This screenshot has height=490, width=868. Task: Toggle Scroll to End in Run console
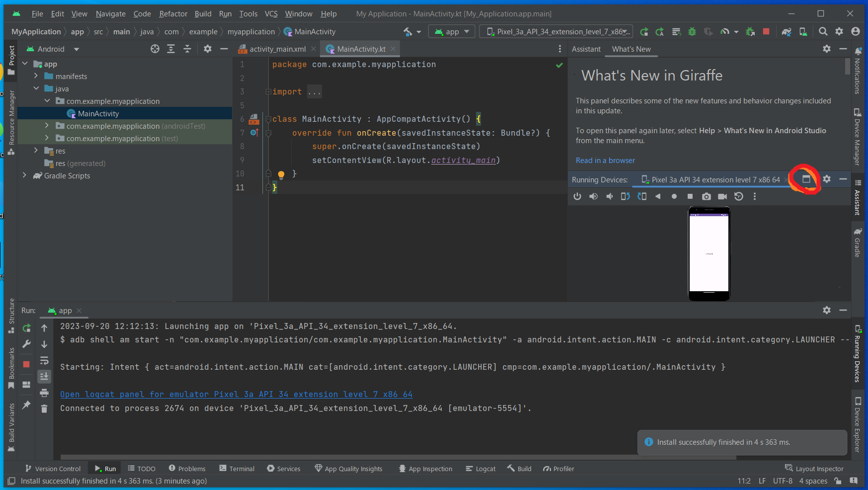(x=44, y=376)
